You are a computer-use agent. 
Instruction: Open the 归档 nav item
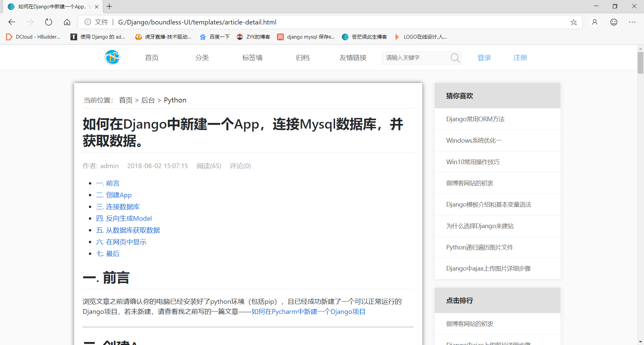point(303,58)
